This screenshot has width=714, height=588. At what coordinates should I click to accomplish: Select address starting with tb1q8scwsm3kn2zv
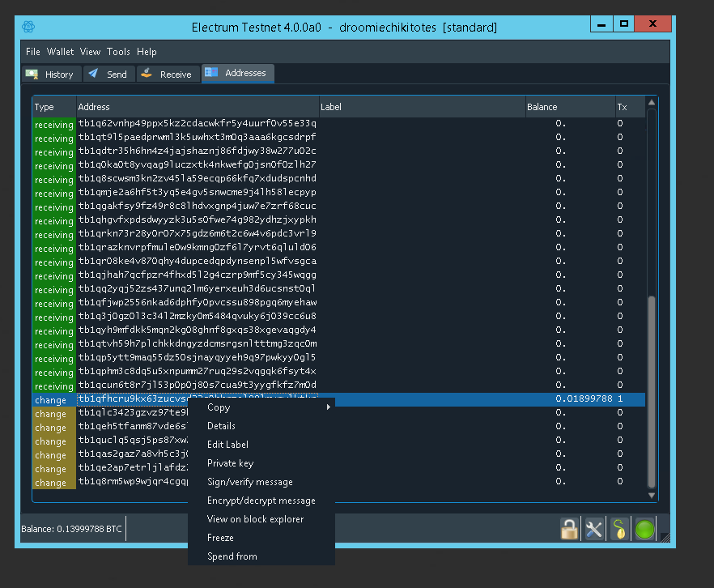coord(198,178)
